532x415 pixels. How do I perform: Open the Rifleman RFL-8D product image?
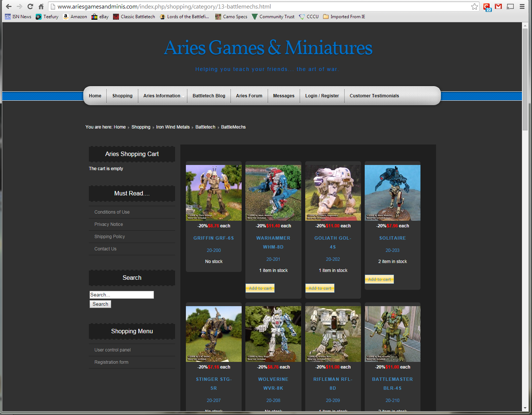(x=333, y=334)
